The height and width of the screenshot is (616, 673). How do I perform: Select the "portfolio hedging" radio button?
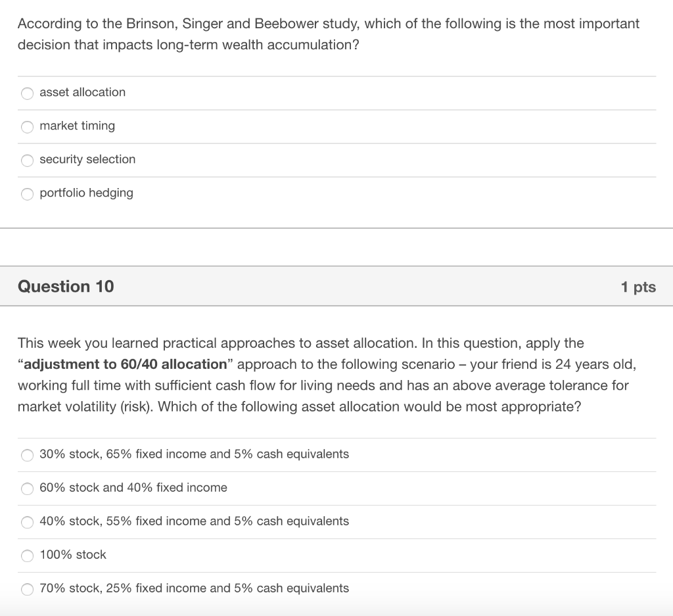click(x=27, y=194)
